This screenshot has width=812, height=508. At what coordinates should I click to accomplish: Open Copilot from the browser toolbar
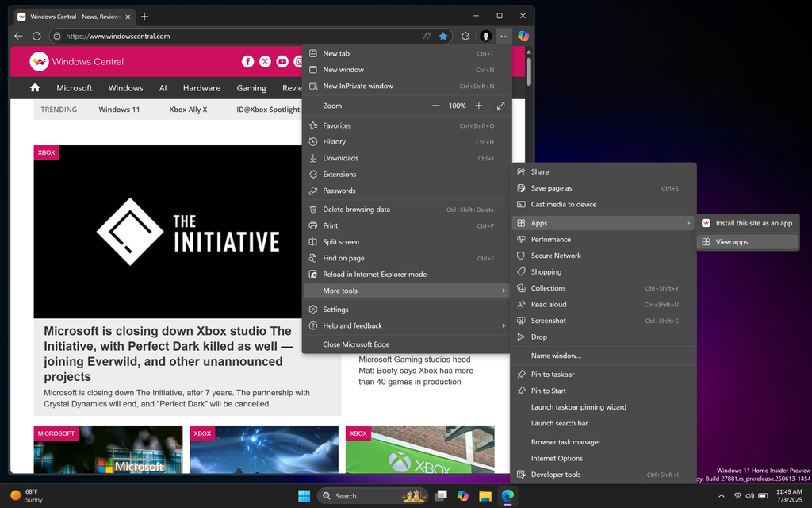coord(523,36)
